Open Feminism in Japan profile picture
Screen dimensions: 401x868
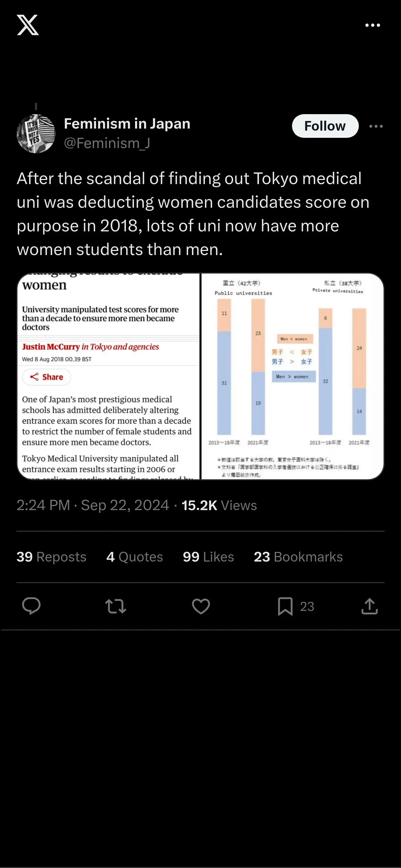(x=36, y=134)
